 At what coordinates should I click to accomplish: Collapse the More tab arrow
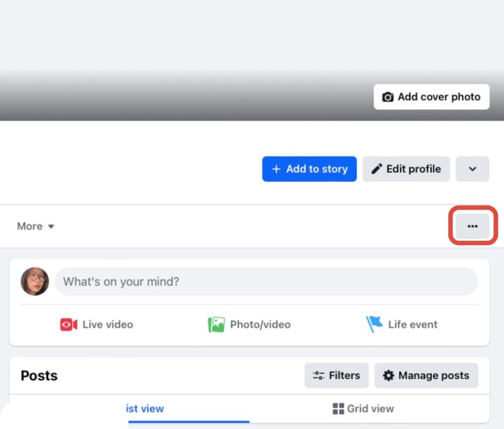coord(52,226)
